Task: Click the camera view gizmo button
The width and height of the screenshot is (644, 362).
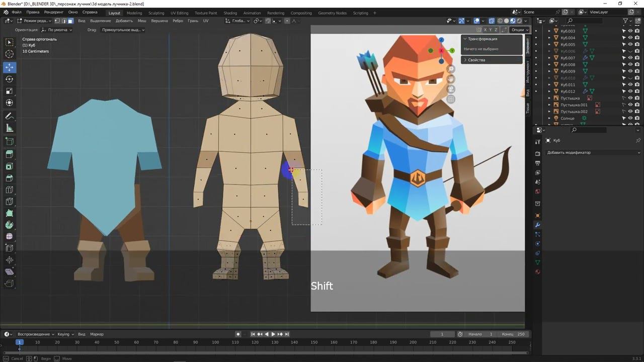Action: point(451,89)
